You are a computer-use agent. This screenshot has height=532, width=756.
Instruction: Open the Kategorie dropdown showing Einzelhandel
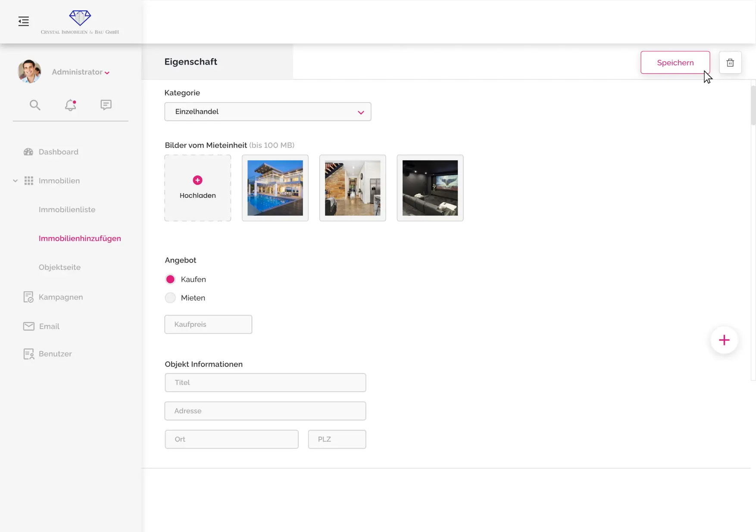[267, 111]
